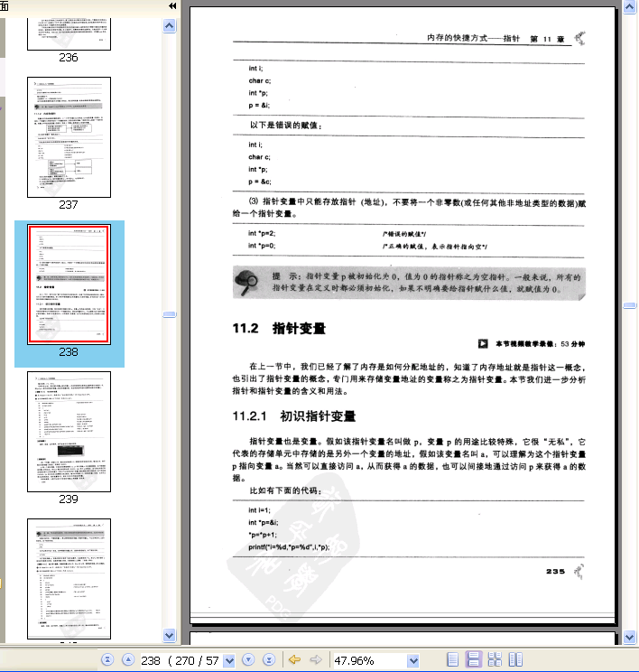Select page 238 thumbnail
This screenshot has width=639, height=672.
click(69, 285)
